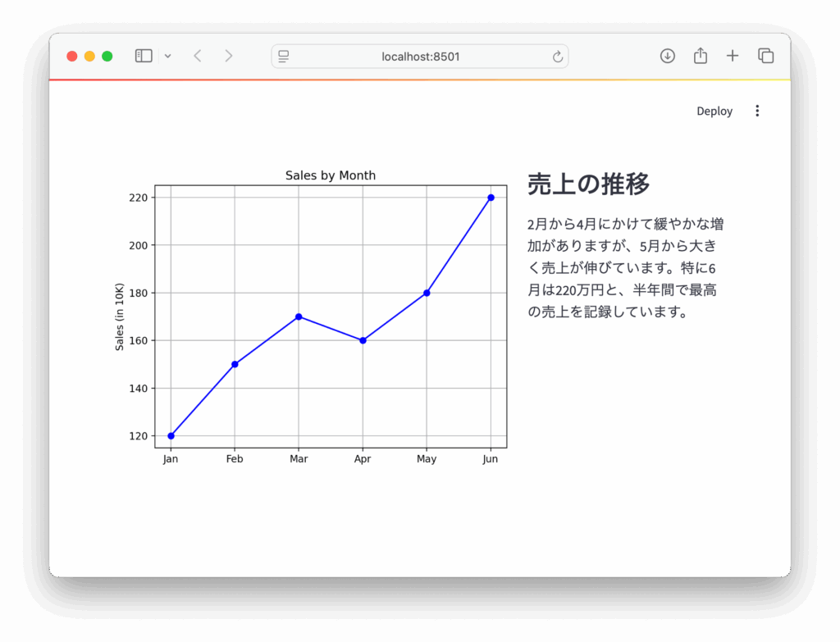Open the Streamlit three-dot main menu

(757, 111)
